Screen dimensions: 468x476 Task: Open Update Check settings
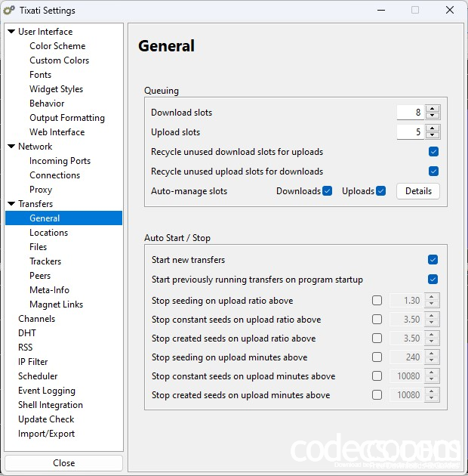point(46,419)
